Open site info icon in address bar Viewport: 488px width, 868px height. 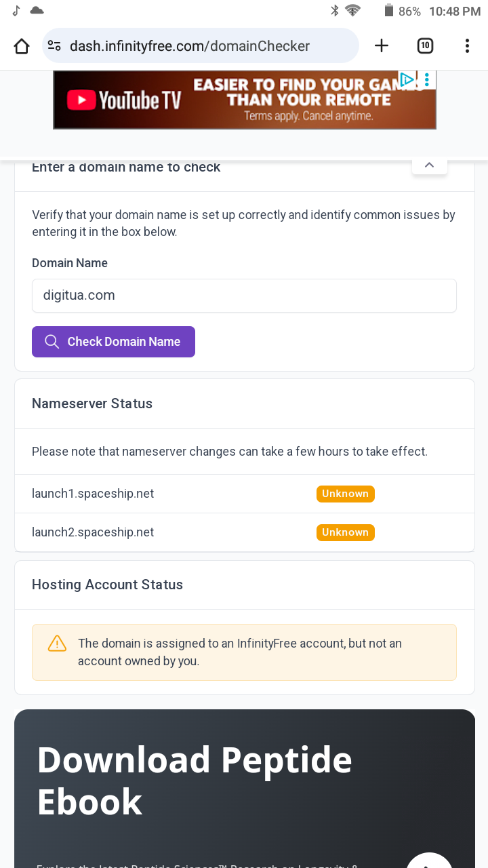click(54, 46)
